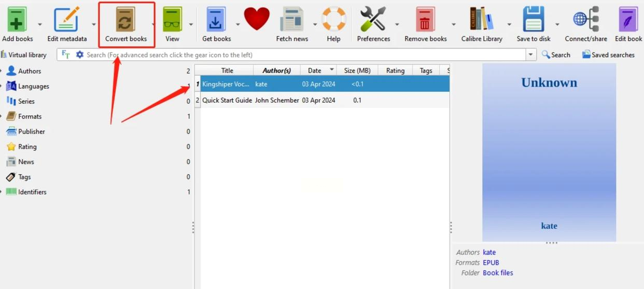644x289 pixels.
Task: Open advanced search via gear icon
Action: point(79,54)
